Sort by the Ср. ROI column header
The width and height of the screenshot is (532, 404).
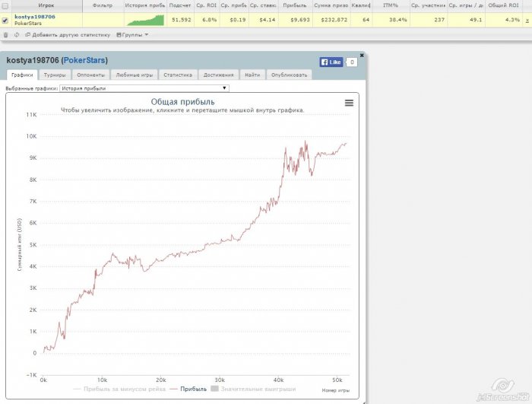206,5
